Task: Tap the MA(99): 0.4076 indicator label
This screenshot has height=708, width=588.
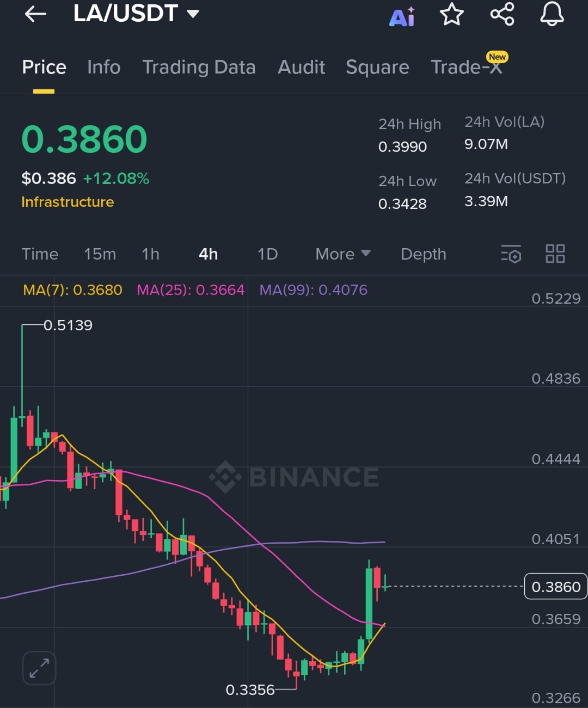Action: pyautogui.click(x=313, y=290)
